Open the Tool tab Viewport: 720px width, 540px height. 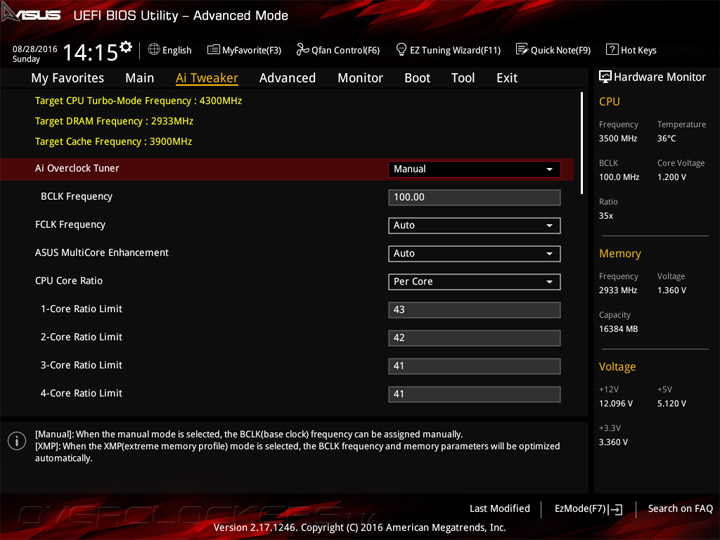coord(463,78)
